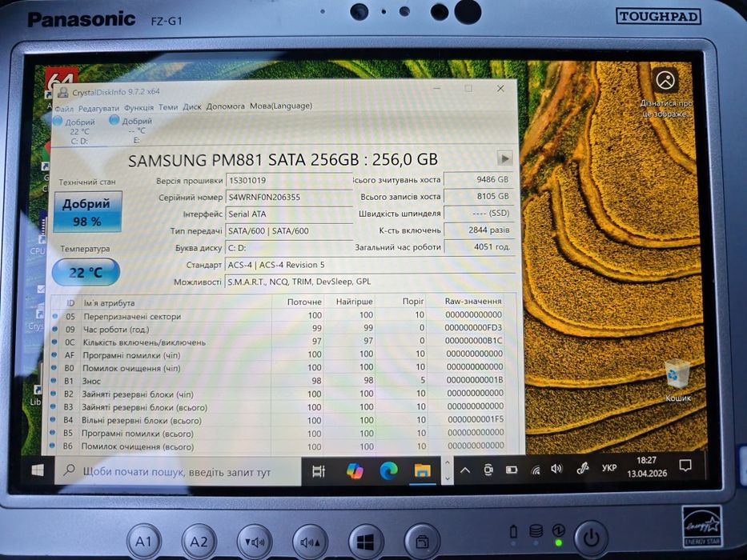Select the 05 Перепризначені сектори row
Image resolution: width=747 pixels, height=560 pixels.
[279, 316]
